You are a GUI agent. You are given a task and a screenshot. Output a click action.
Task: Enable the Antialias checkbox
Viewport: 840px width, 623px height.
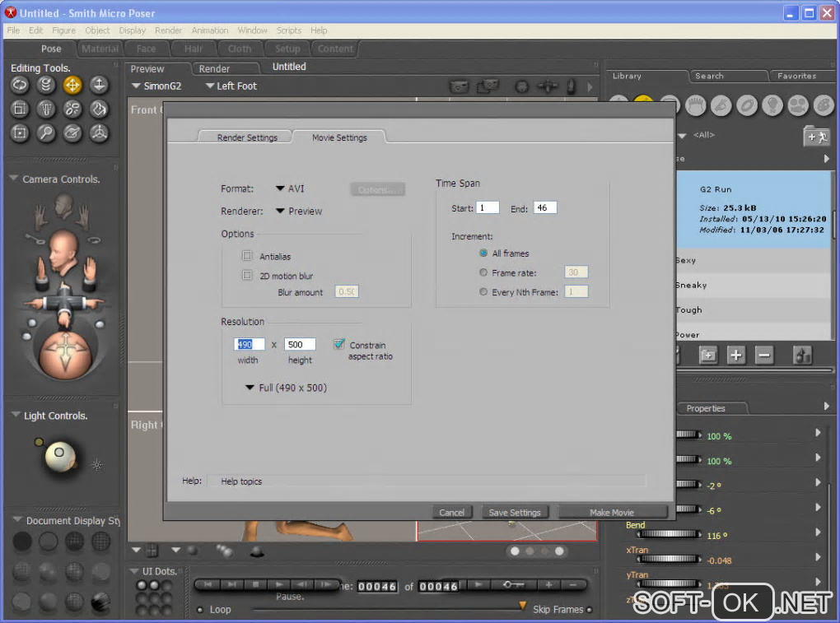[247, 257]
